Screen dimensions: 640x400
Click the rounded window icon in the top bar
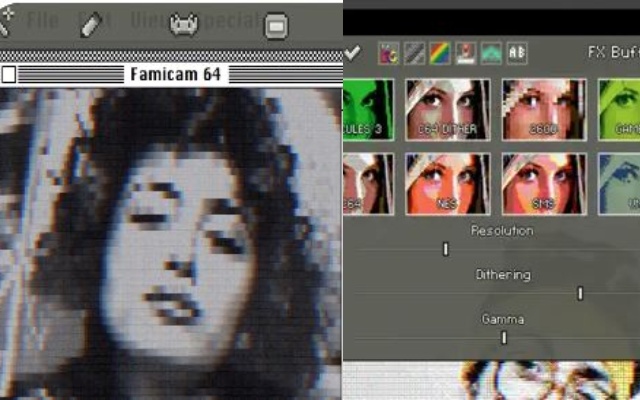(x=275, y=25)
